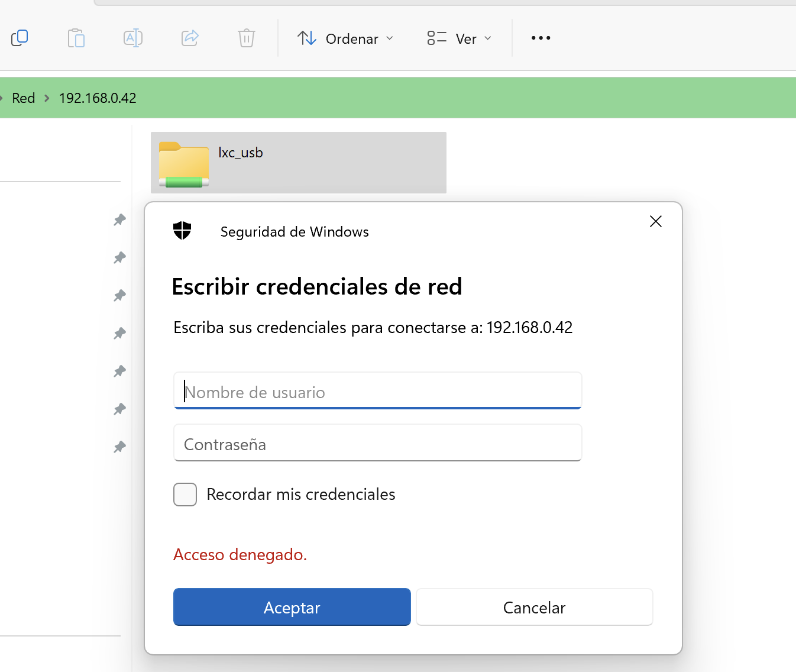Click the Windows Security shield icon
The width and height of the screenshot is (796, 672).
click(x=182, y=231)
